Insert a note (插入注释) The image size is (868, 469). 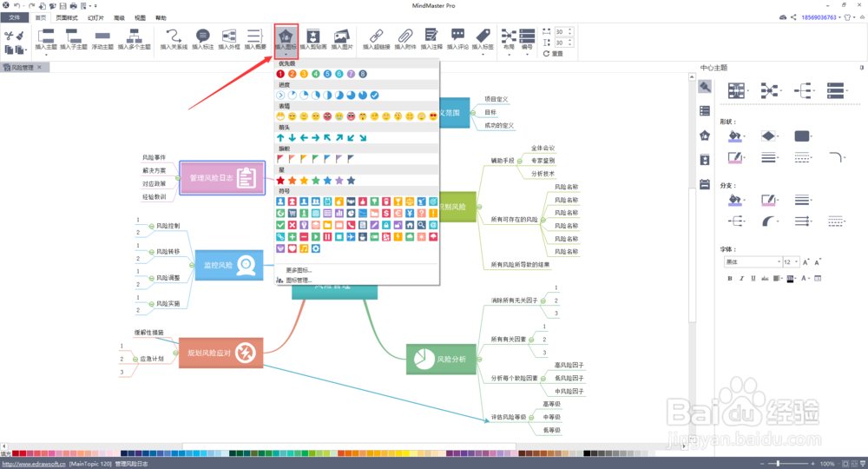coord(431,40)
